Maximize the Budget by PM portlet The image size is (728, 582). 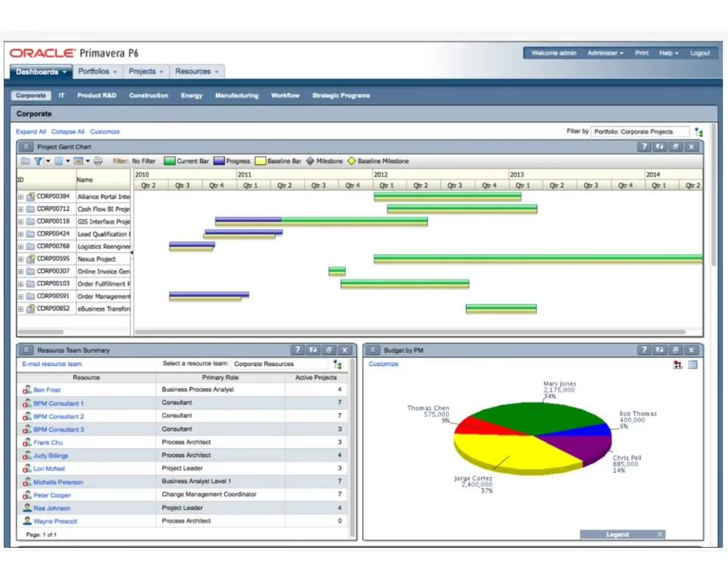(676, 350)
